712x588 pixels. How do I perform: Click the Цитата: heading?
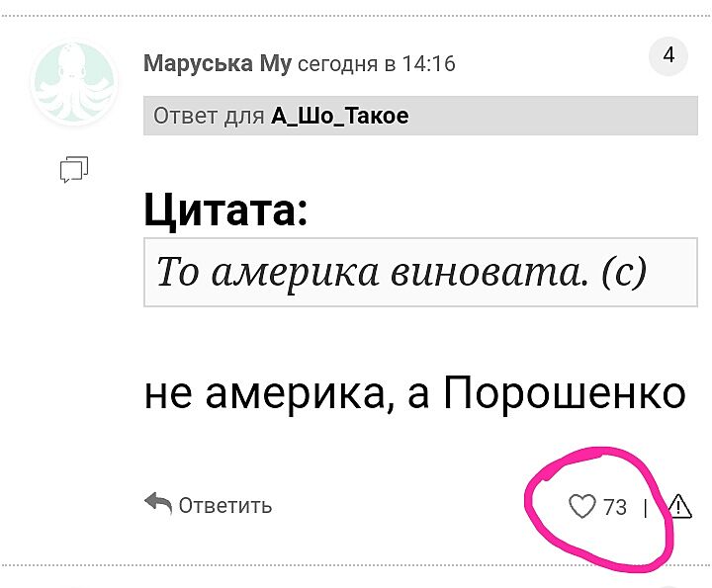tap(224, 209)
